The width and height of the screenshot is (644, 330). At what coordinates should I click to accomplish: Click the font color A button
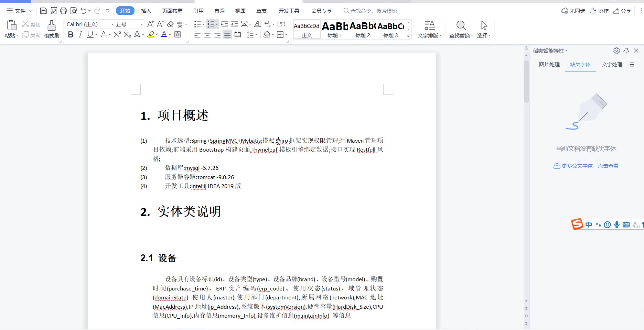[164, 34]
